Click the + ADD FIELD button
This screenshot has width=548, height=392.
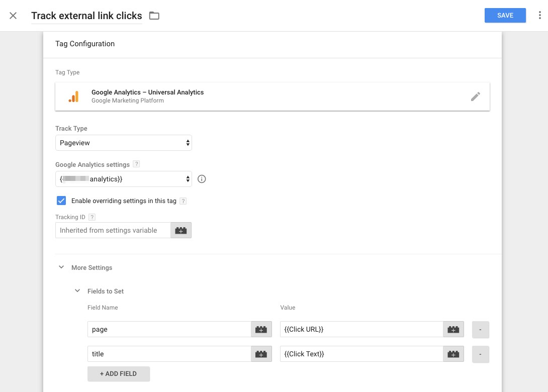(x=119, y=374)
